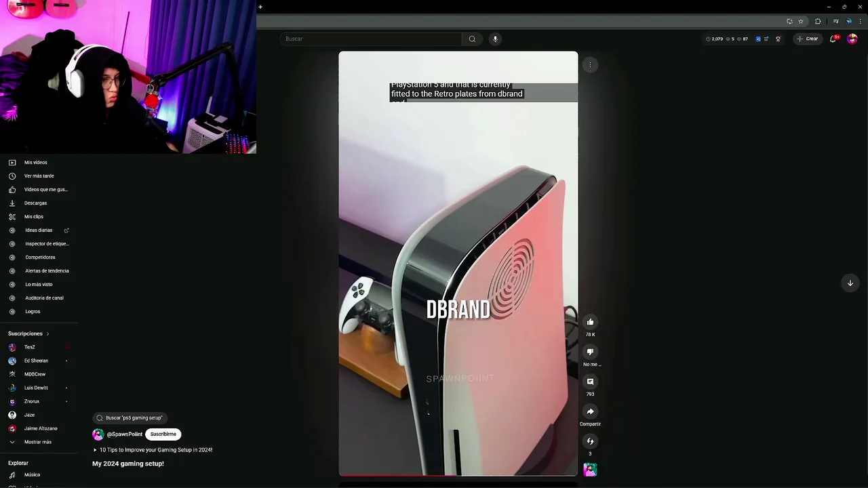
Task: Open a new browser tab
Action: pyautogui.click(x=260, y=7)
